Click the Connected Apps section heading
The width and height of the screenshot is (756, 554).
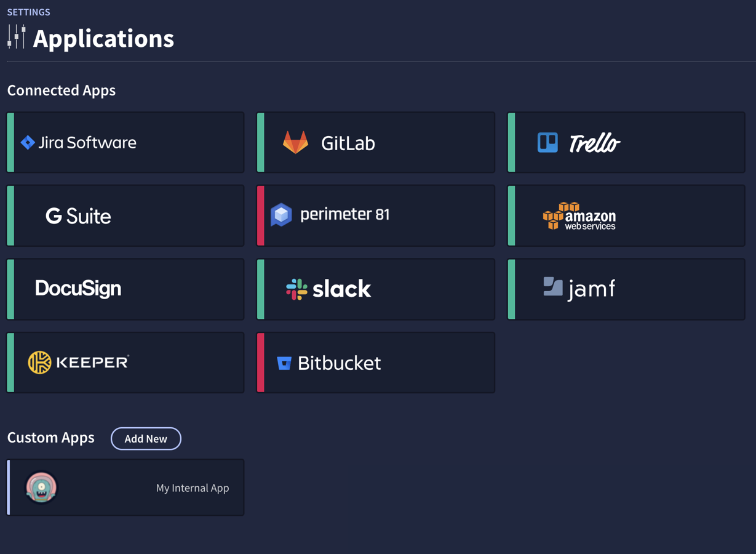tap(61, 90)
